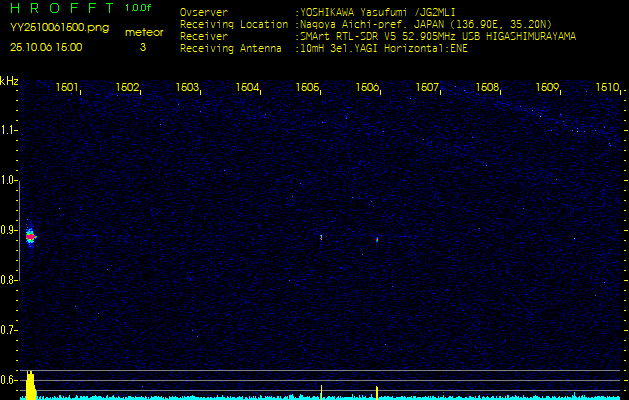Click the bright meteor echo near 0.9 kHz
The width and height of the screenshot is (629, 400).
pyautogui.click(x=30, y=237)
